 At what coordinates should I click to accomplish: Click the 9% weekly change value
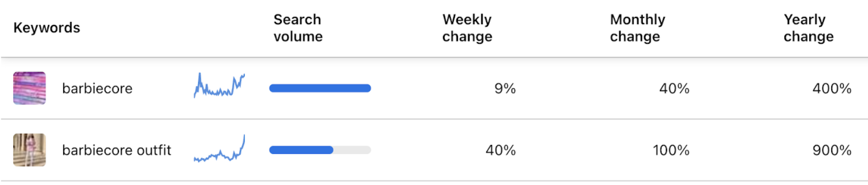pos(505,89)
